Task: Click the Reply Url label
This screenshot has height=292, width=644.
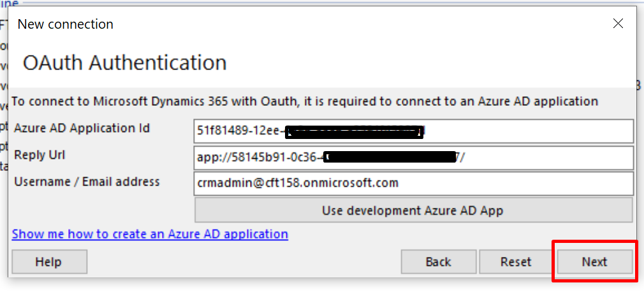Action: coord(40,155)
